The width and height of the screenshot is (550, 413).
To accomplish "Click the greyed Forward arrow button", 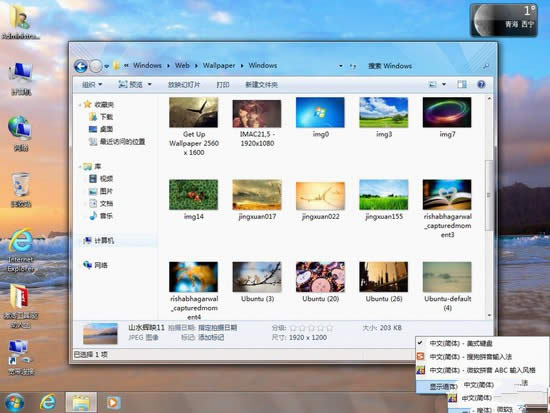I will [x=96, y=66].
